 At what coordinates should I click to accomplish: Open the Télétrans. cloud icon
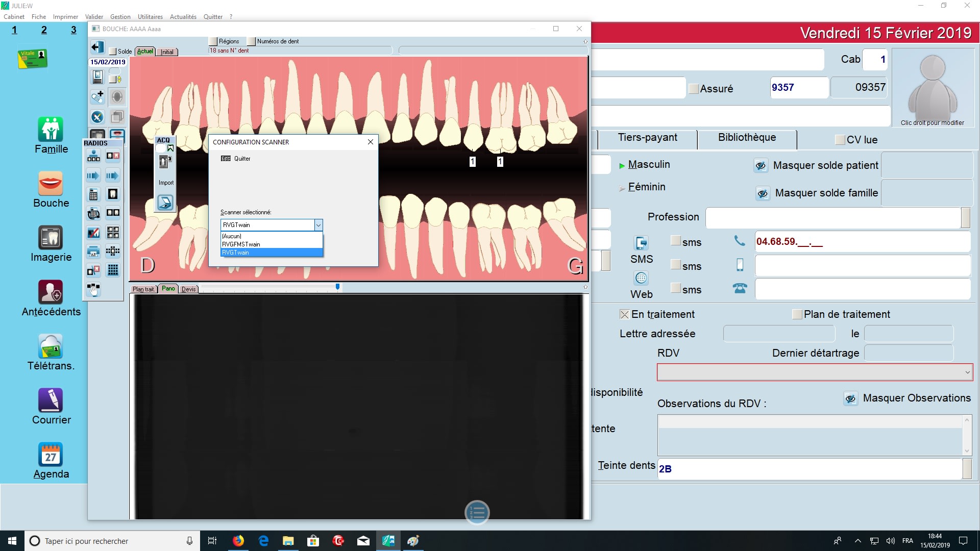(51, 347)
